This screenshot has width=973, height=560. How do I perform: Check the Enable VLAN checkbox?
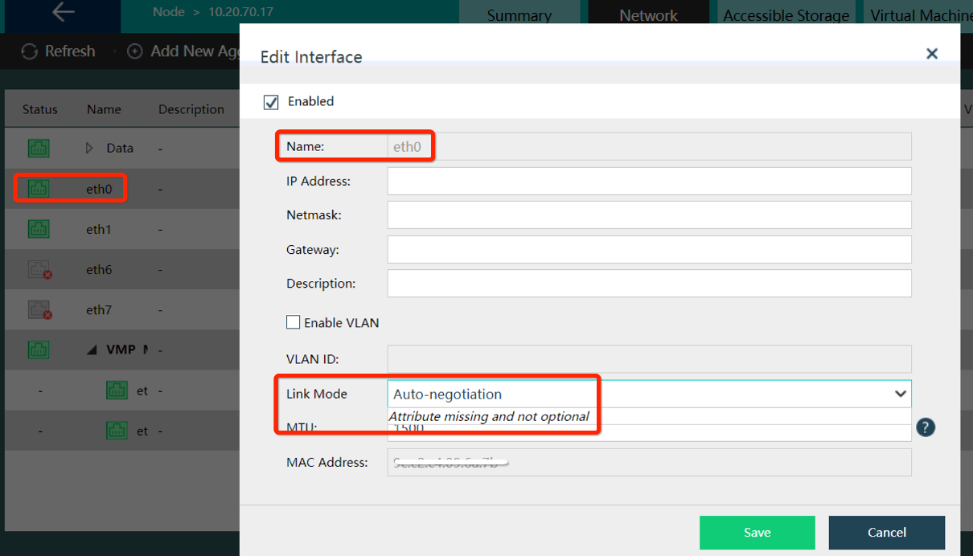(x=293, y=322)
